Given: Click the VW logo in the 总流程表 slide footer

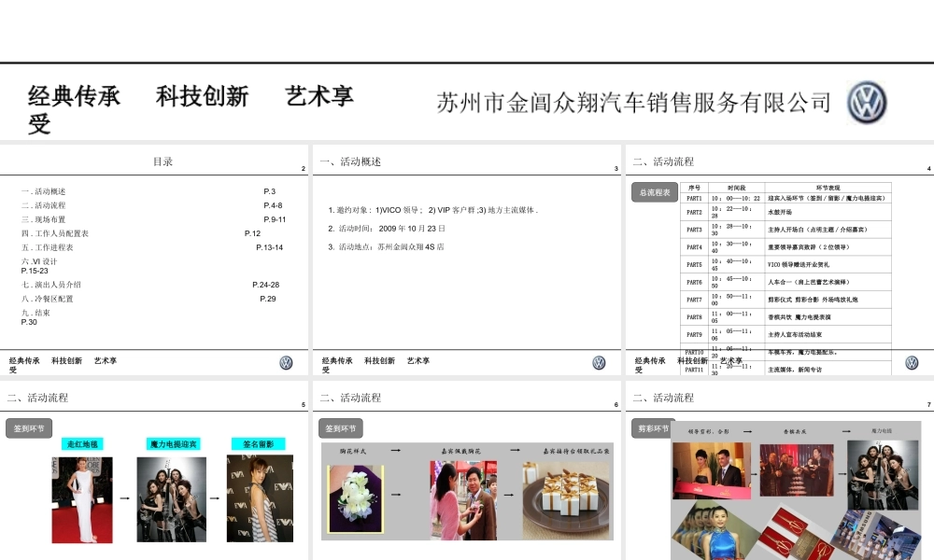Looking at the screenshot, I should [912, 362].
